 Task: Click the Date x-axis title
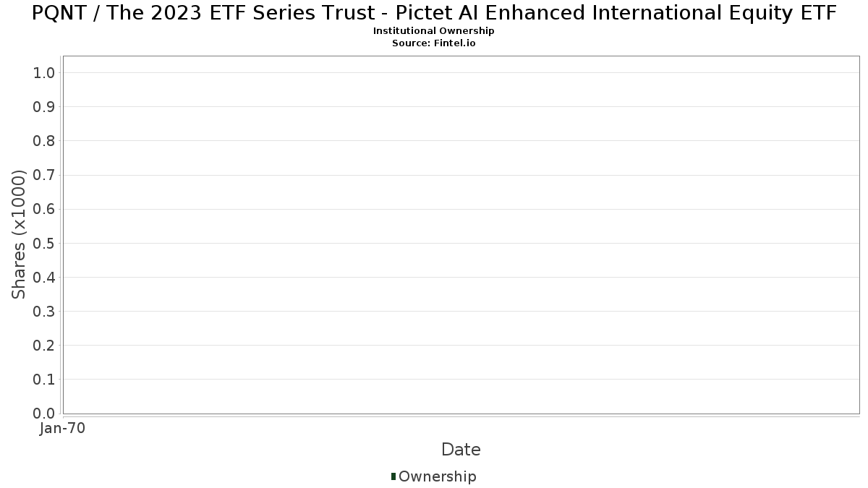(461, 450)
